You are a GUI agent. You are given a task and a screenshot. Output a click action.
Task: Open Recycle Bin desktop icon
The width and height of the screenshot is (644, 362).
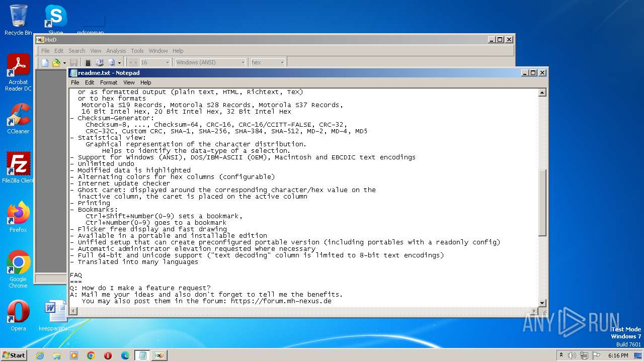pos(18,20)
